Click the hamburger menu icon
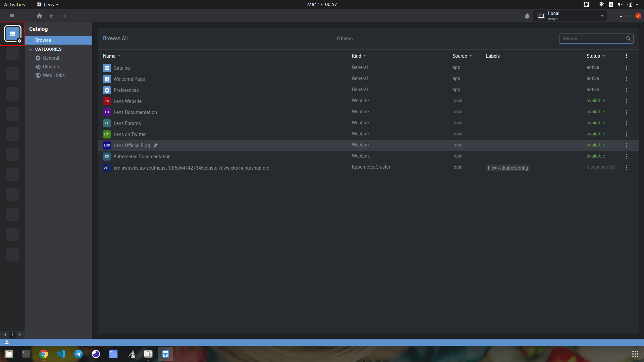 tap(12, 16)
